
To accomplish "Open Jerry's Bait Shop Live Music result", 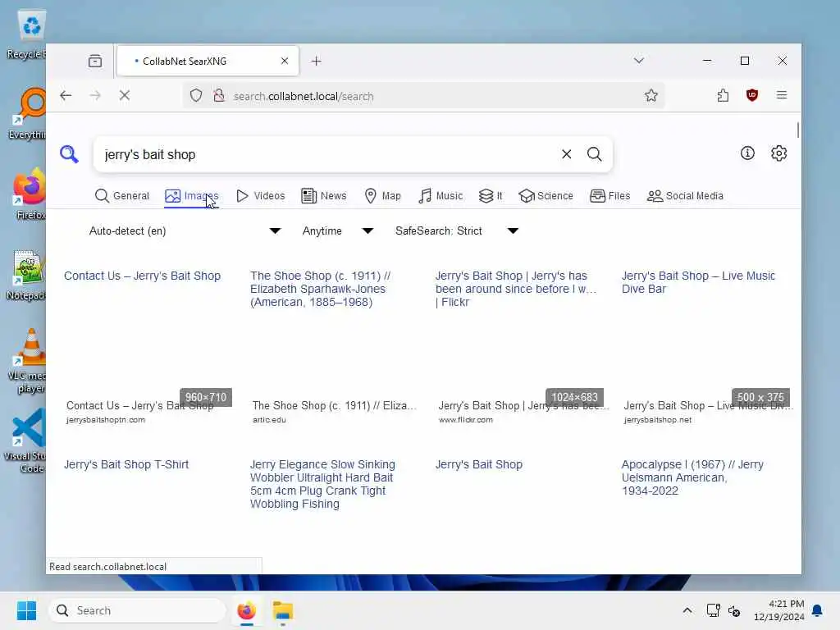I will click(x=698, y=282).
